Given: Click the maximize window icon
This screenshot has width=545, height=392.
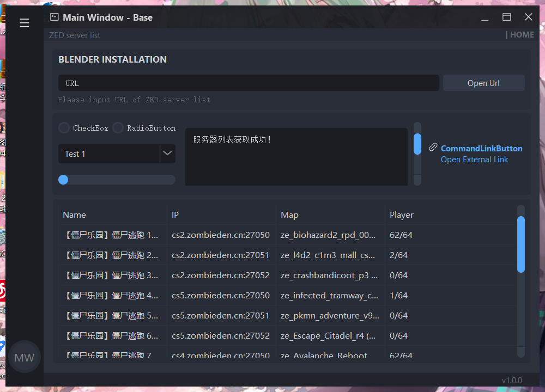Looking at the screenshot, I should [x=506, y=17].
